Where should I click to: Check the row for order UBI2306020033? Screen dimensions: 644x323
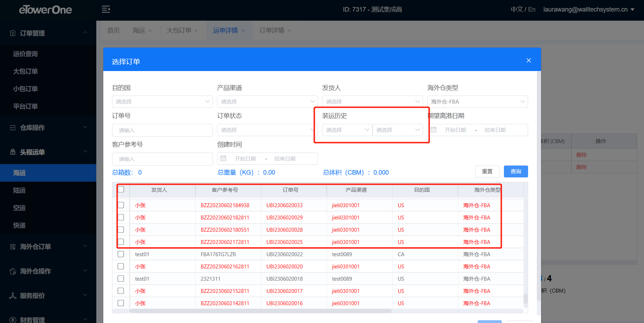tap(121, 205)
